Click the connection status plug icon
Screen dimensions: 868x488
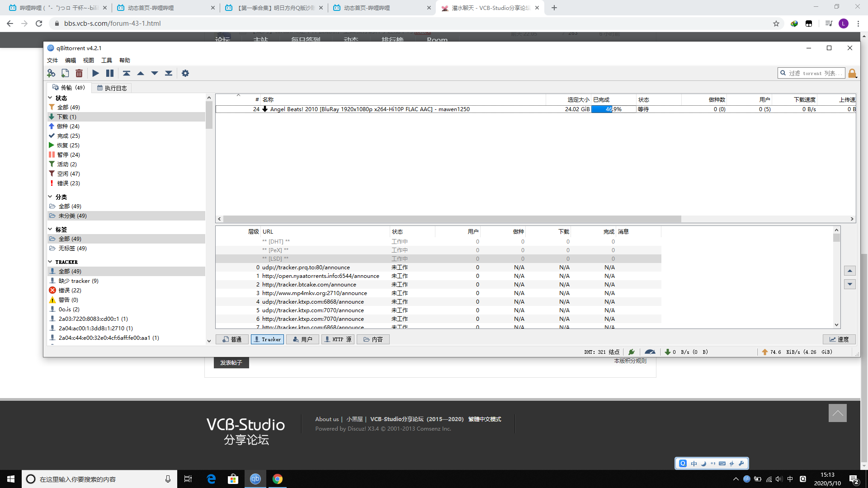click(632, 352)
